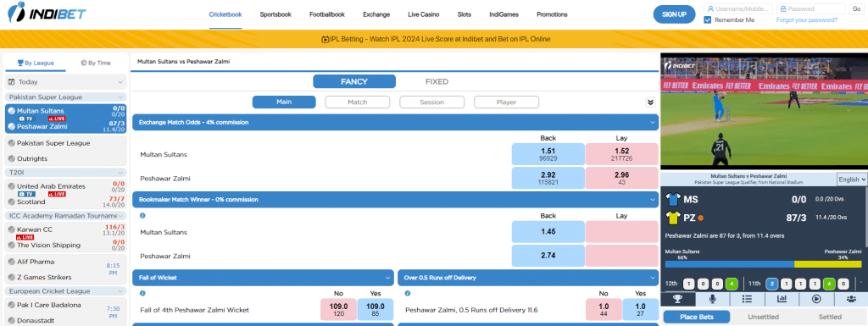Go to Slots page

click(x=465, y=15)
